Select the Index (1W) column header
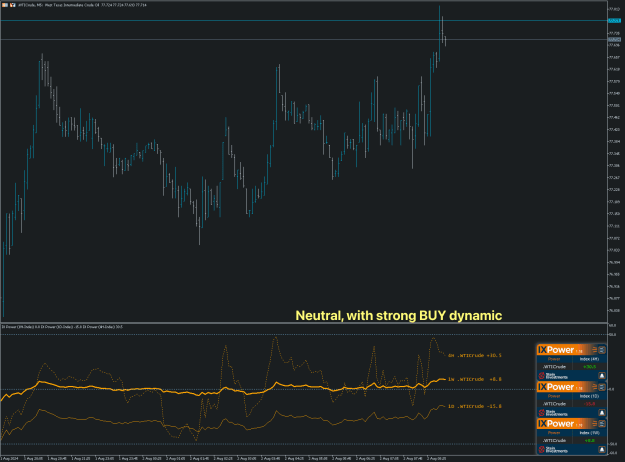625x462 pixels. click(x=589, y=433)
